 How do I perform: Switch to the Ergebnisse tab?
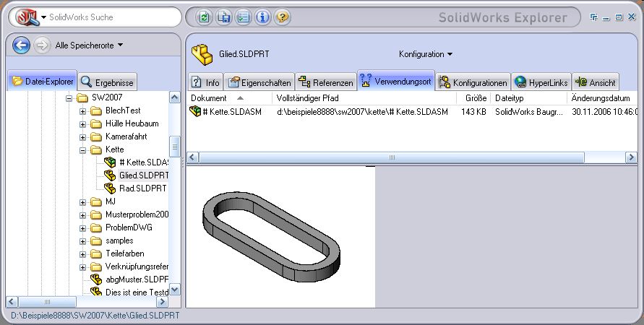107,82
